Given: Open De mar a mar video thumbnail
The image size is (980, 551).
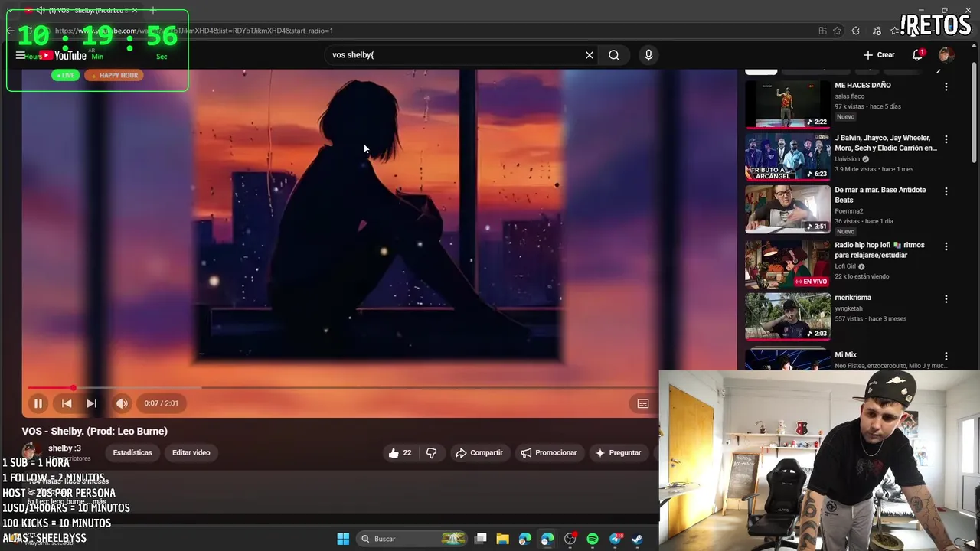Looking at the screenshot, I should (x=787, y=209).
